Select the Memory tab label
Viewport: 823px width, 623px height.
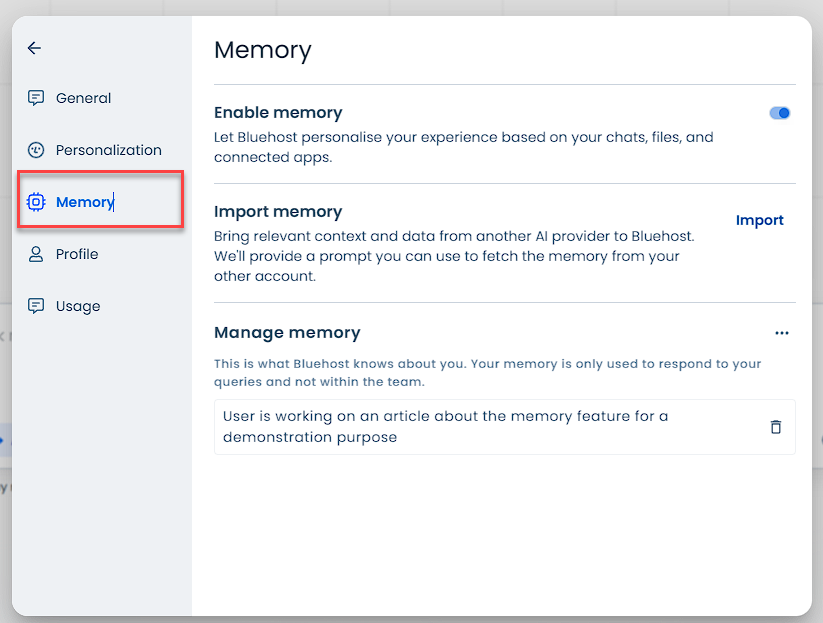click(85, 202)
